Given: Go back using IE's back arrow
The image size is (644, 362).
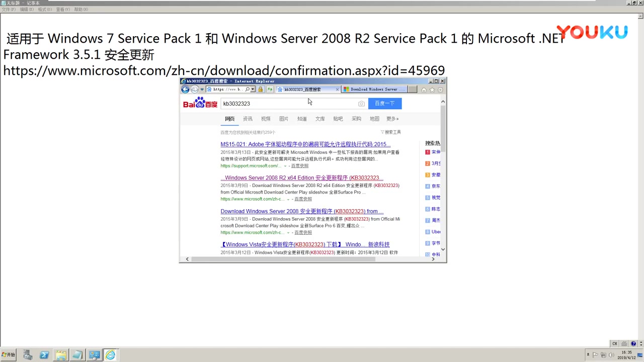Looking at the screenshot, I should click(185, 89).
